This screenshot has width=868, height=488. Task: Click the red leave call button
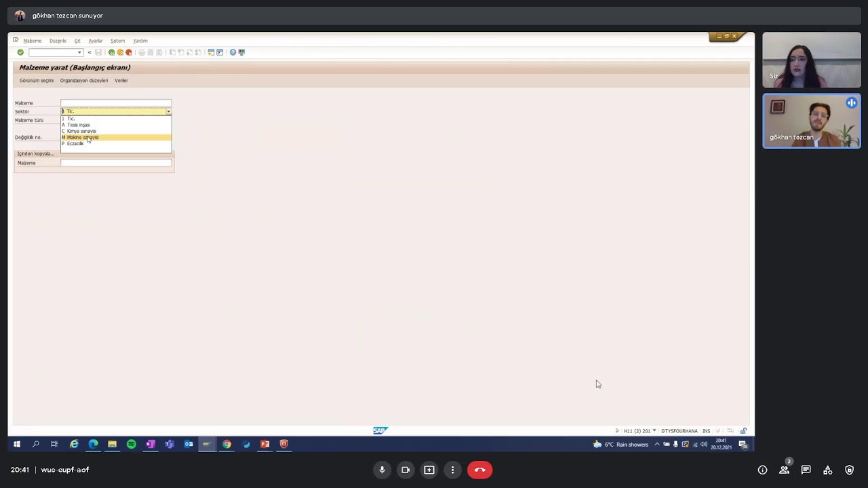tap(479, 470)
